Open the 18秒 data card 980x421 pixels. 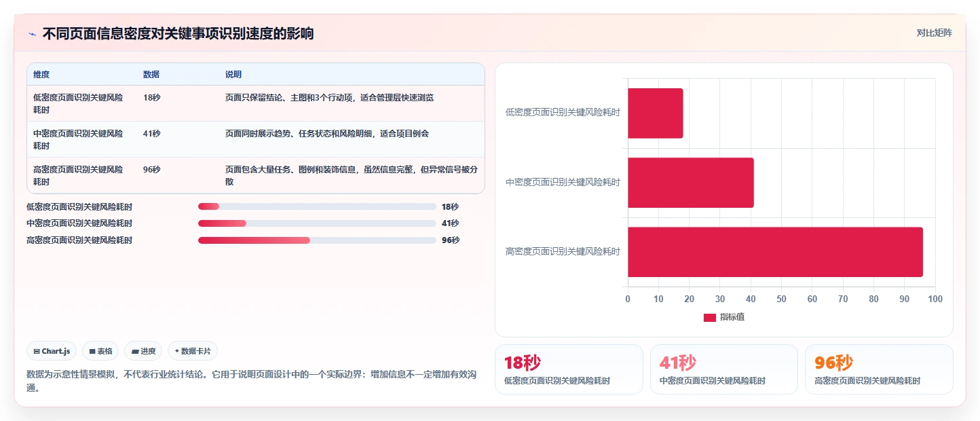[x=569, y=369]
